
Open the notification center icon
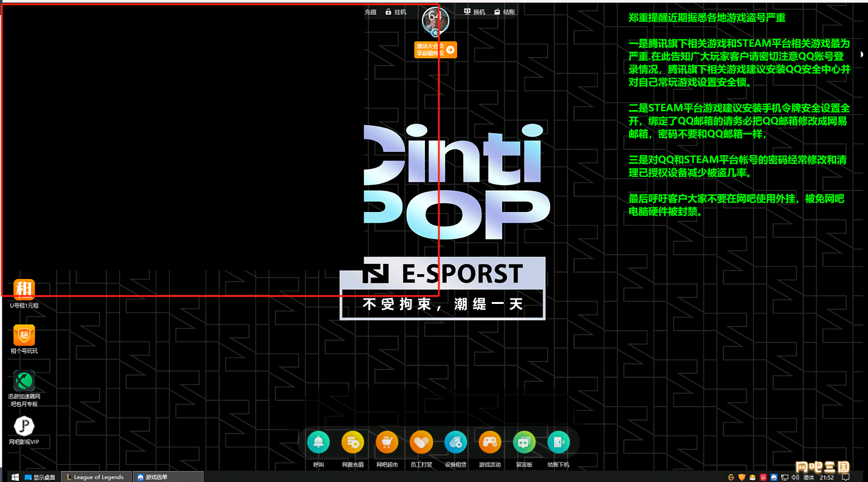(846, 477)
